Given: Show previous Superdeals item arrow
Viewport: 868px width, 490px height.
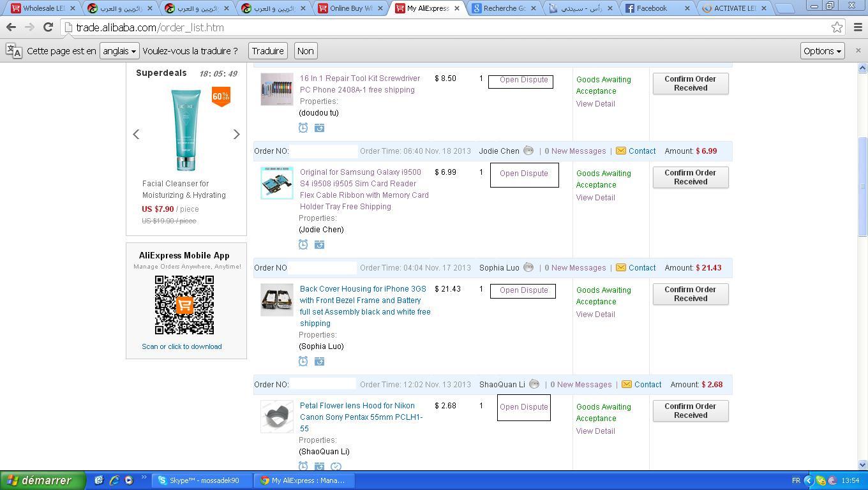Looking at the screenshot, I should (136, 134).
